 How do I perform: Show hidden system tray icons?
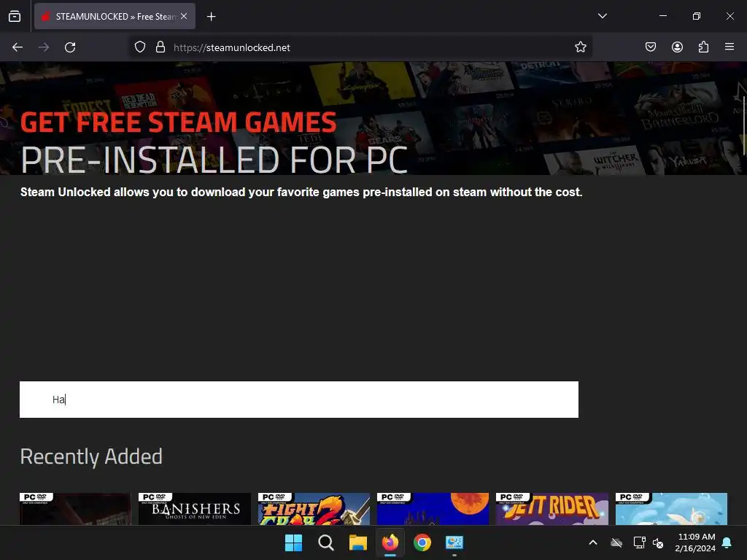(x=593, y=542)
